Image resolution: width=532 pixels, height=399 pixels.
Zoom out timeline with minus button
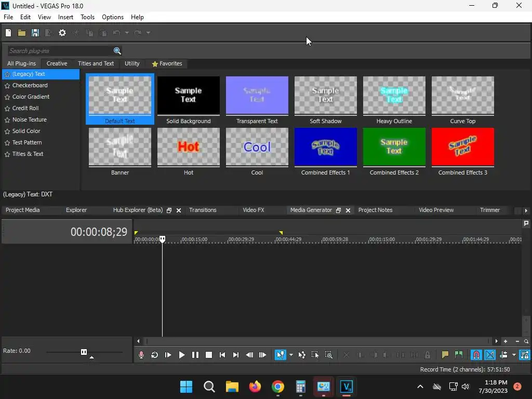pyautogui.click(x=517, y=341)
